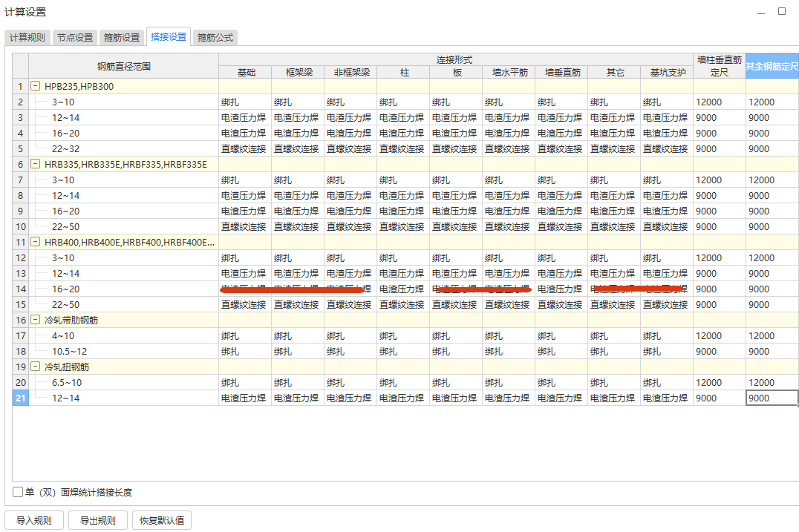Viewport: 799px width, 532px height.
Task: Go to the 箍筋设置 tab
Action: click(122, 37)
